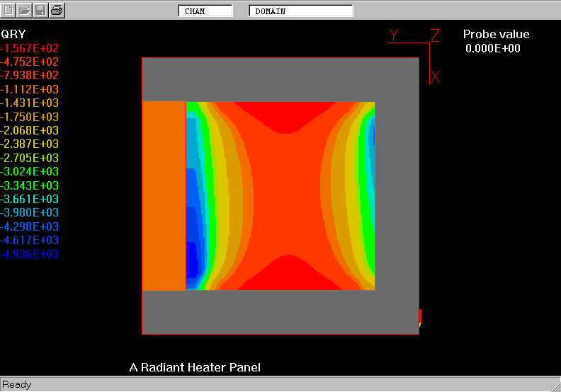Click the title text 'A Radiant Heater Panel'
The image size is (561, 392).
[195, 367]
